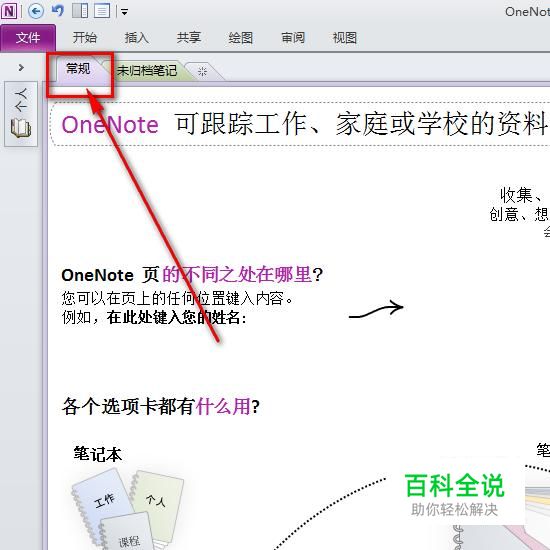Image resolution: width=550 pixels, height=550 pixels.
Task: Click the OneNote application icon
Action: pyautogui.click(x=9, y=11)
